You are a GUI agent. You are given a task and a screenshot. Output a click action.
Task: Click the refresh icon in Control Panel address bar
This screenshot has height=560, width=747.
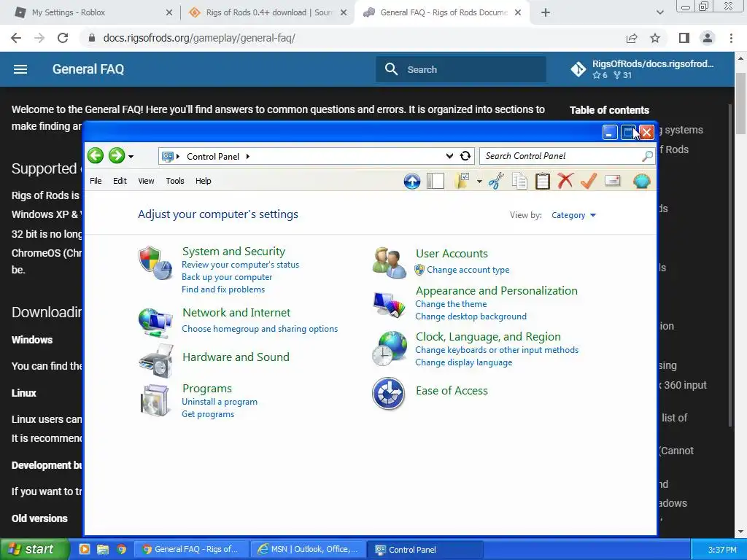[465, 156]
